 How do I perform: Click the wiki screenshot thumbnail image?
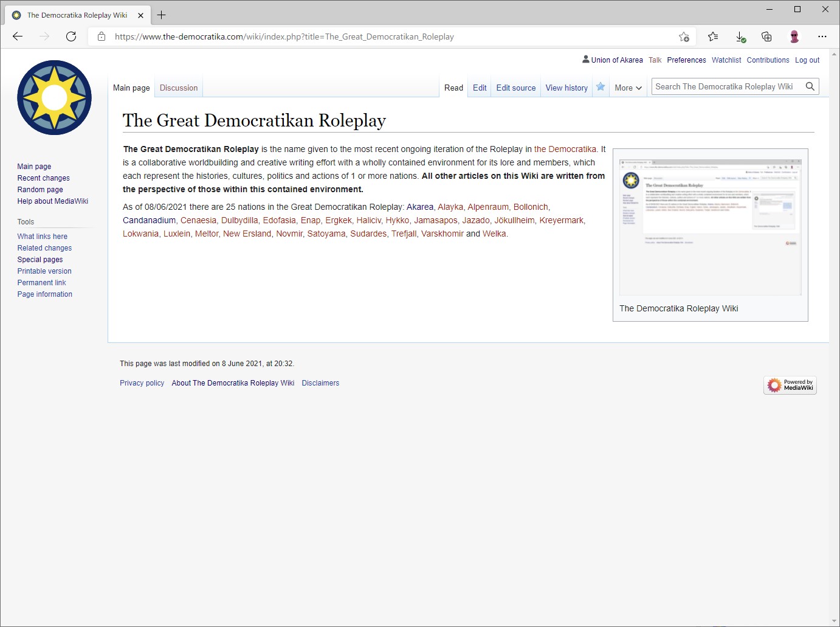point(710,227)
